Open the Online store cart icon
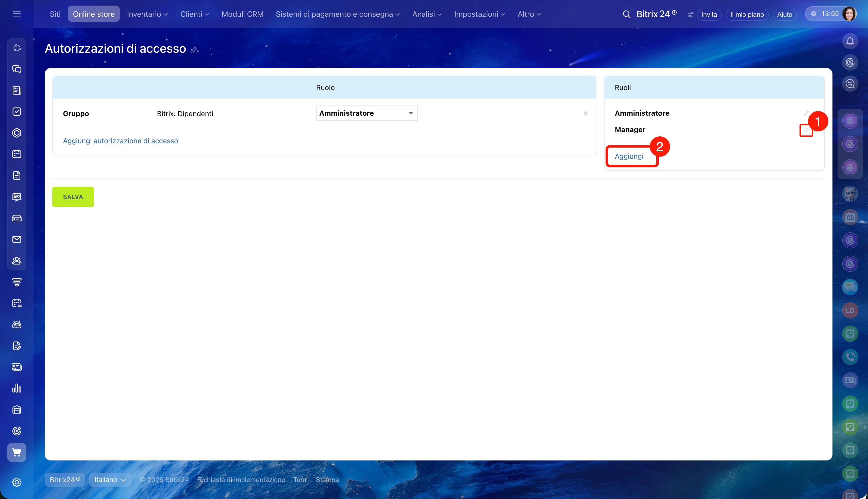This screenshot has width=868, height=499. [x=16, y=452]
